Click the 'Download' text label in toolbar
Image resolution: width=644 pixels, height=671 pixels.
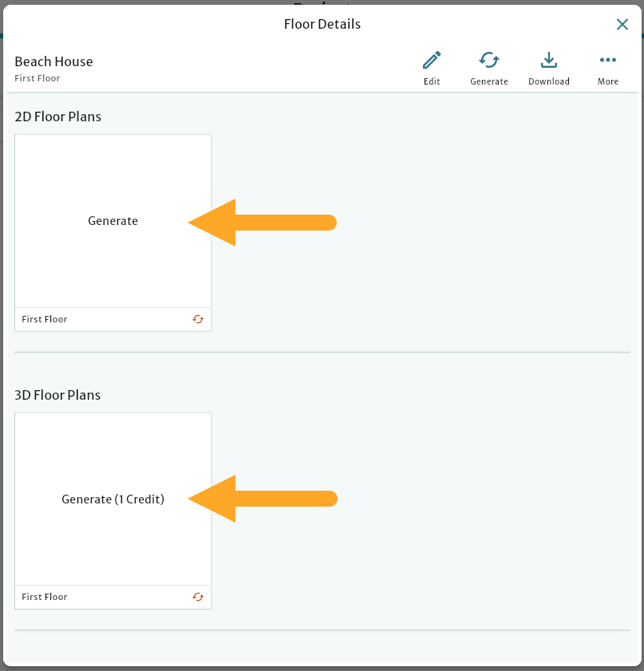coord(549,81)
